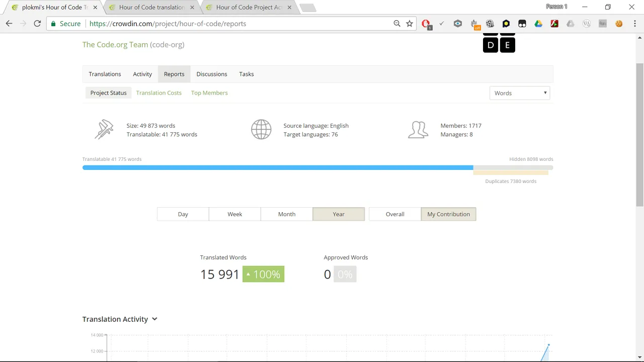Open the red ad blocker extension with badge 1

pos(426,24)
